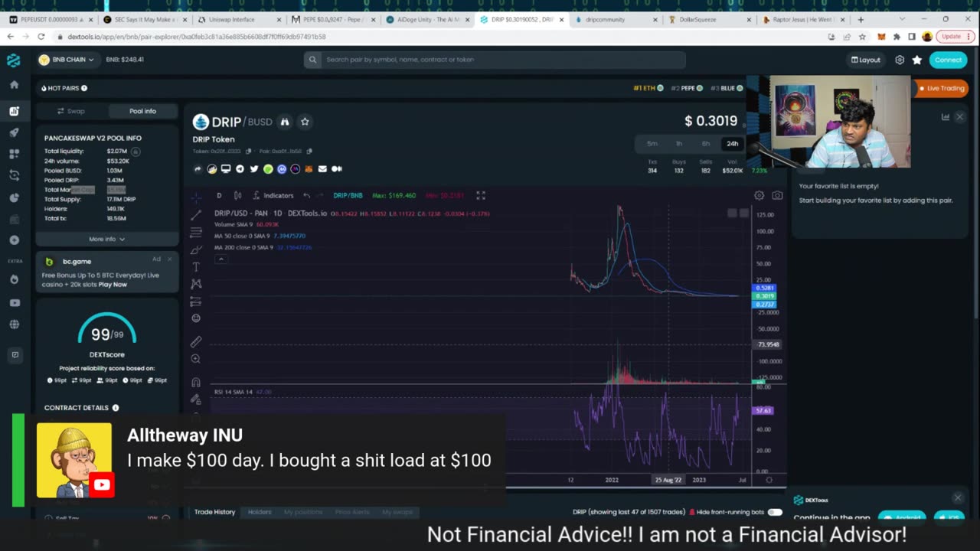Select the text tool on the chart toolbar

click(196, 267)
